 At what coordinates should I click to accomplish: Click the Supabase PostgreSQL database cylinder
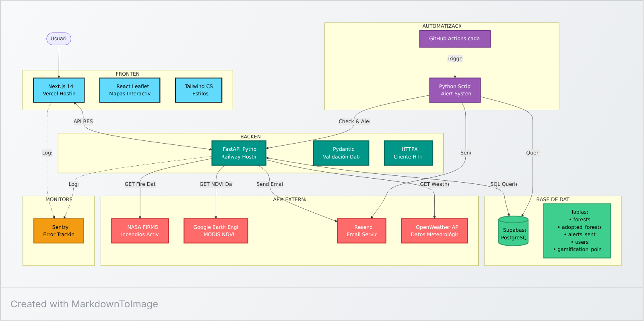pos(513,232)
